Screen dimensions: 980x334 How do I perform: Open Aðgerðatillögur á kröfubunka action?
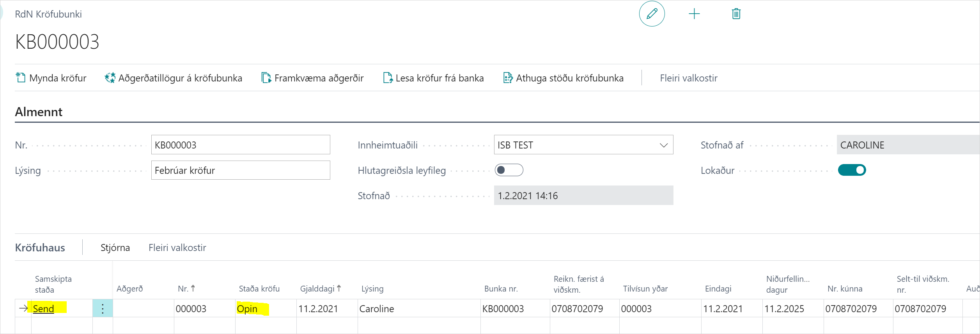[174, 78]
